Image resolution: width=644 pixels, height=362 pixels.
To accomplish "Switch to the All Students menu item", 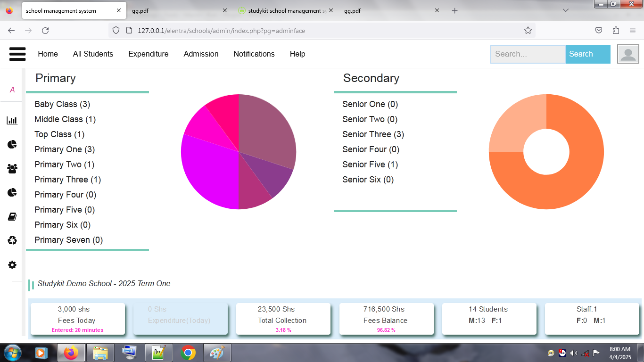I will (93, 54).
